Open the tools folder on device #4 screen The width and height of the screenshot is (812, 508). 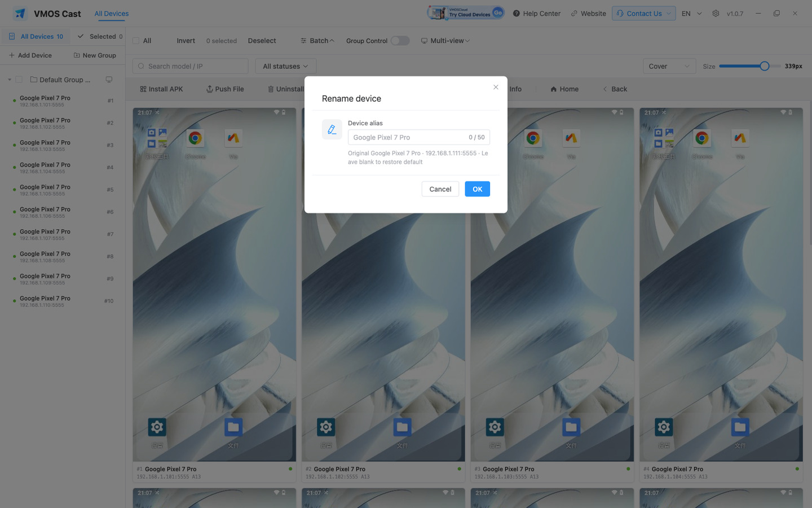click(x=664, y=138)
